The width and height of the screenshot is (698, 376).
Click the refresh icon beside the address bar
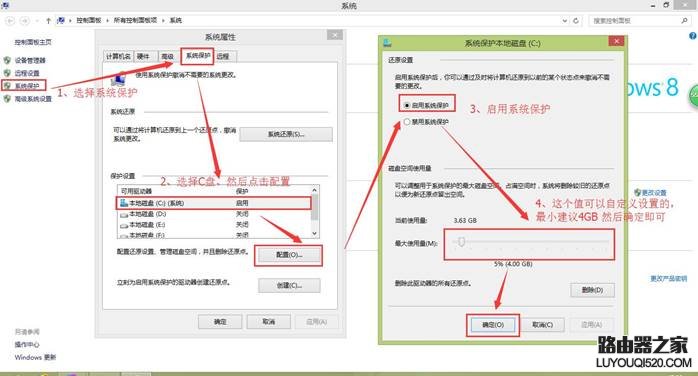(x=576, y=20)
